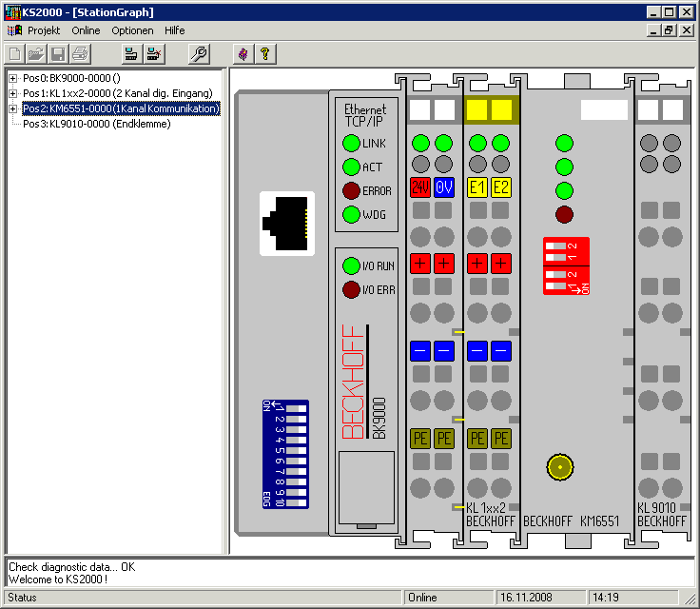This screenshot has height=609, width=700.
Task: Click the dark red ERROR LED
Action: 351,190
